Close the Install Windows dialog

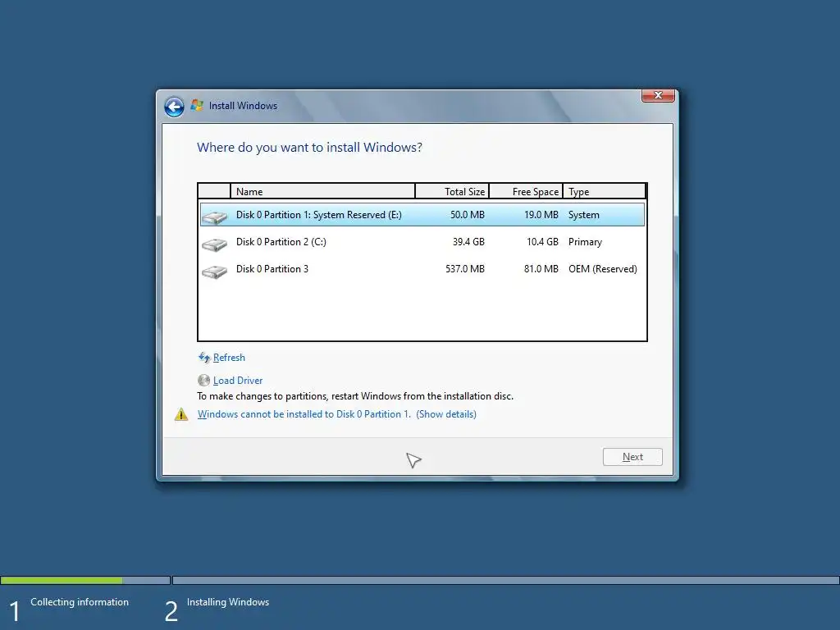658,95
